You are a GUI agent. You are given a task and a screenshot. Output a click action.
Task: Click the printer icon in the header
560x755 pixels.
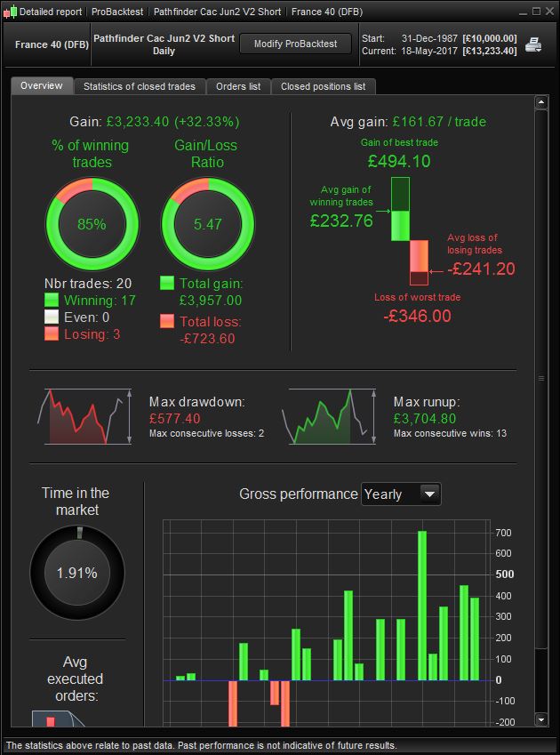tap(533, 44)
